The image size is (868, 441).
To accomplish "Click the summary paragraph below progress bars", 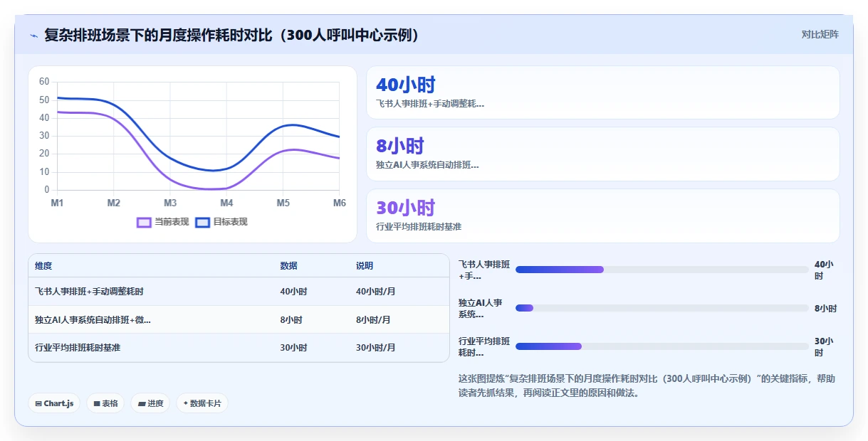I will 647,386.
